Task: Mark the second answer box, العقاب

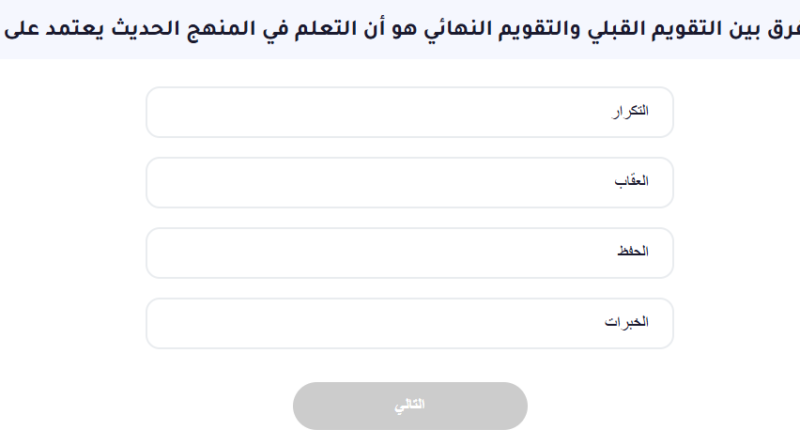Action: tap(410, 182)
